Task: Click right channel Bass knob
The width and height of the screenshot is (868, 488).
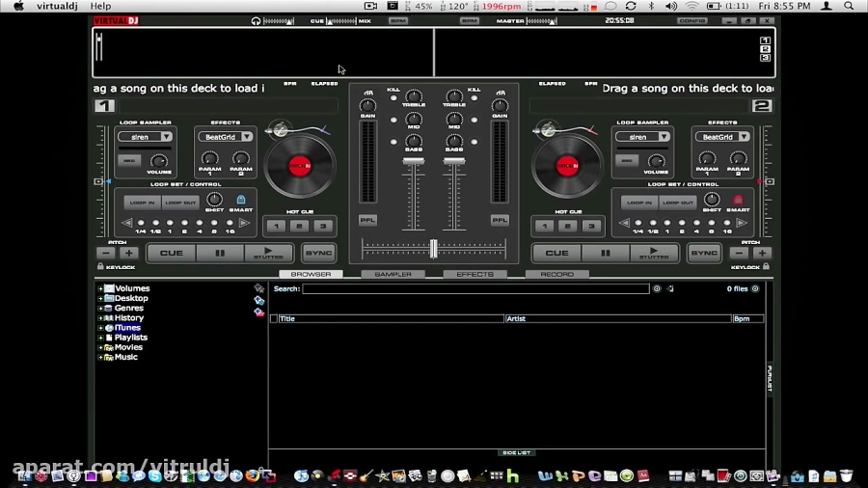Action: pos(454,141)
